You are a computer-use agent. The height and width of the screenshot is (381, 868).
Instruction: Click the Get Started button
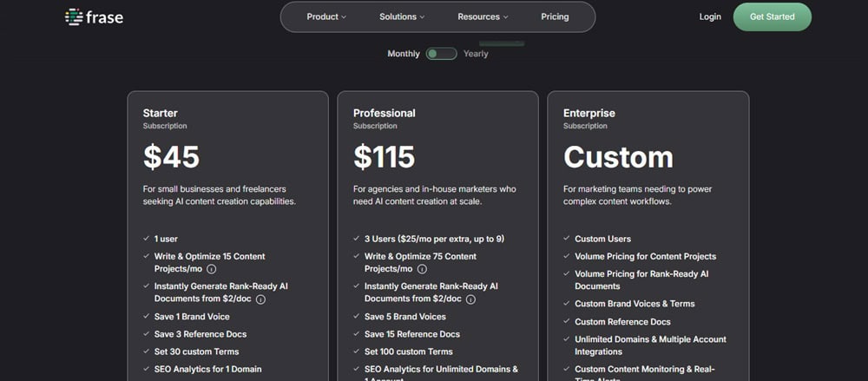[773, 16]
